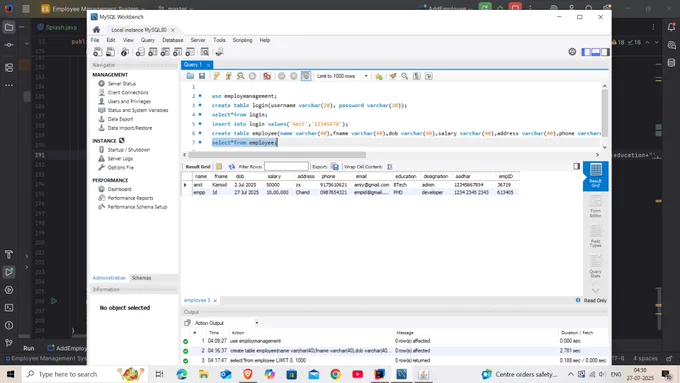Expand the result grid row arrow for amit
The height and width of the screenshot is (383, 680).
click(185, 185)
